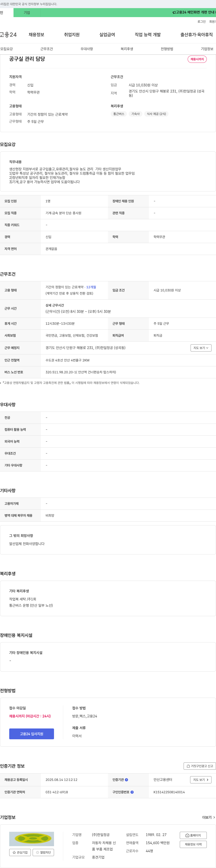Open the 채용정보 main menu
The height and width of the screenshot is (868, 216).
coord(36,35)
